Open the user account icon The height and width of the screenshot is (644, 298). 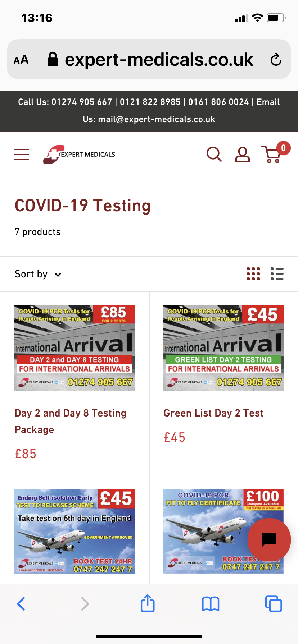pos(243,155)
